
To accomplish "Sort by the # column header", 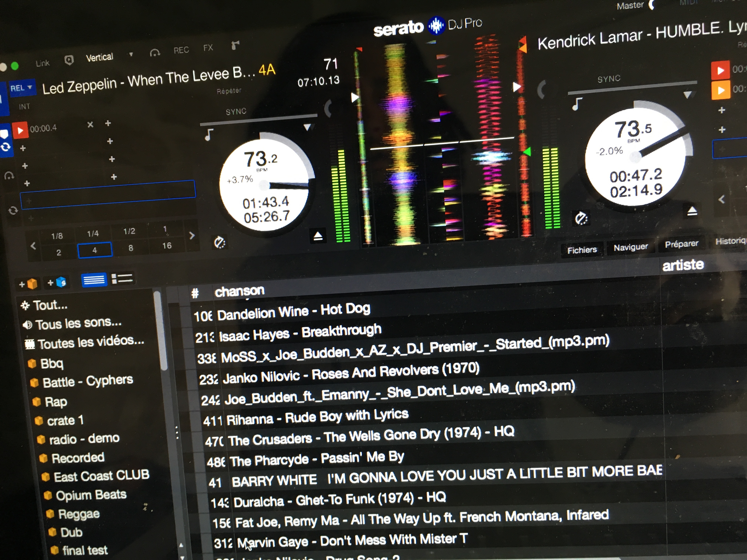I will [195, 293].
